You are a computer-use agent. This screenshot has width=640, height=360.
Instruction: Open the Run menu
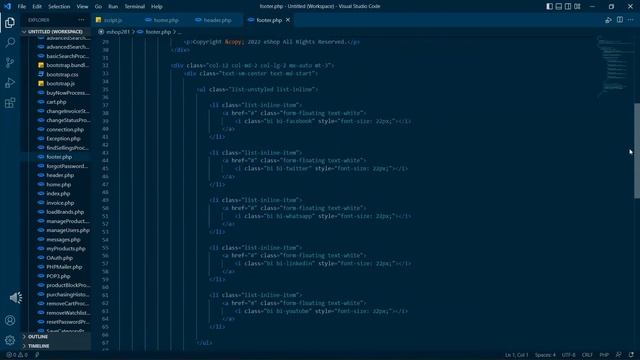pyautogui.click(x=113, y=7)
